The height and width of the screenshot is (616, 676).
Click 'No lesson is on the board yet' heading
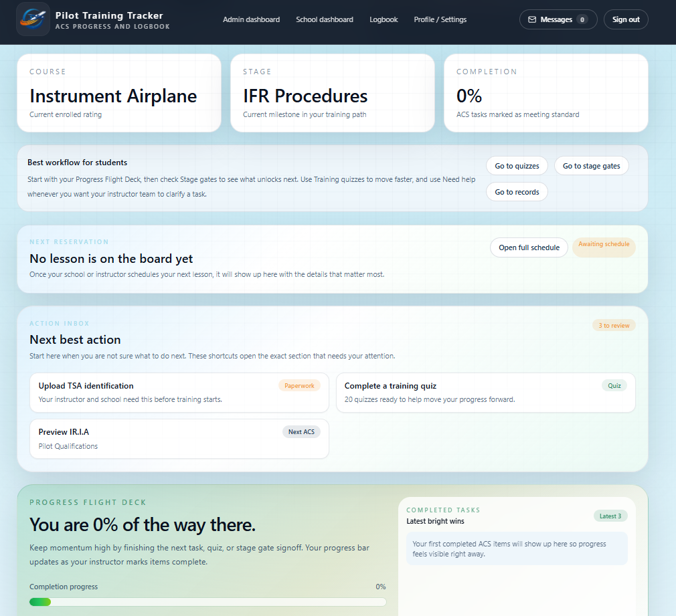tap(111, 258)
